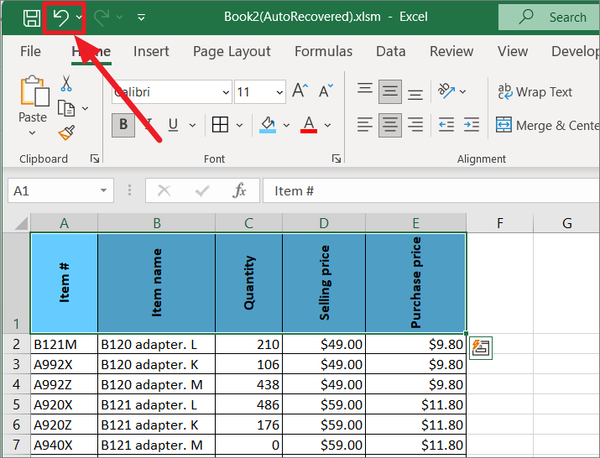Viewport: 600px width, 458px height.
Task: Select column F header
Action: [x=500, y=223]
